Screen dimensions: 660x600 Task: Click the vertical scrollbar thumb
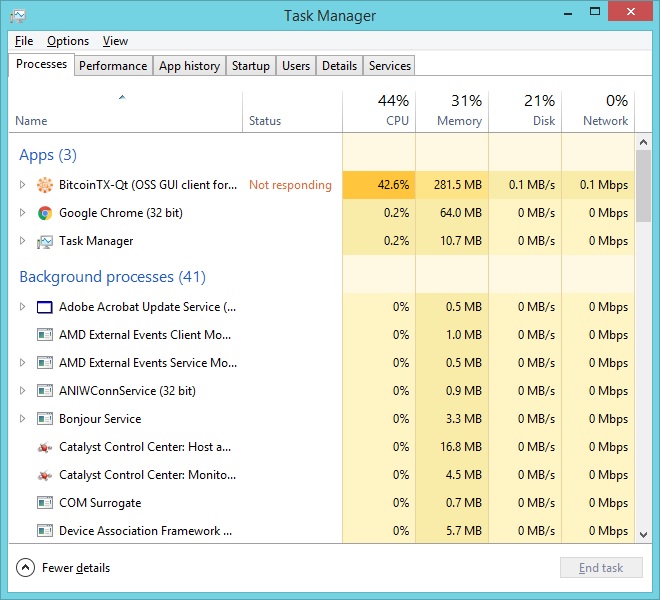[643, 186]
